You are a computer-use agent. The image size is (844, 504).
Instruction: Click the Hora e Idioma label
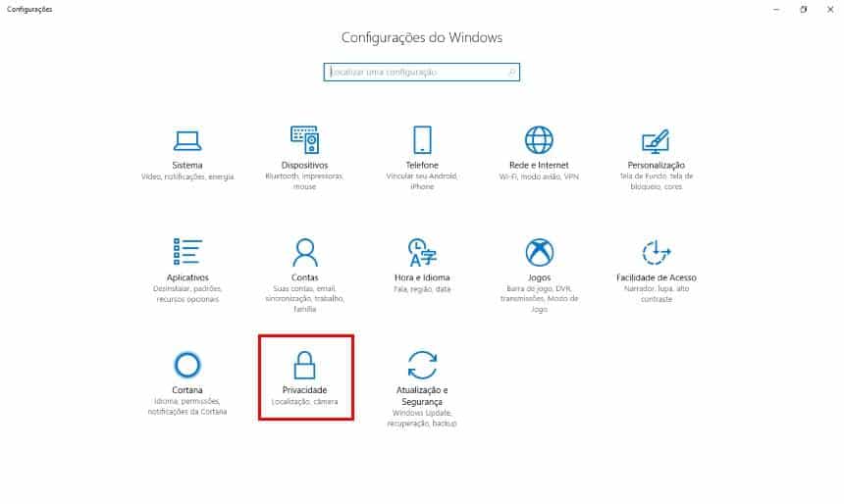pyautogui.click(x=422, y=277)
